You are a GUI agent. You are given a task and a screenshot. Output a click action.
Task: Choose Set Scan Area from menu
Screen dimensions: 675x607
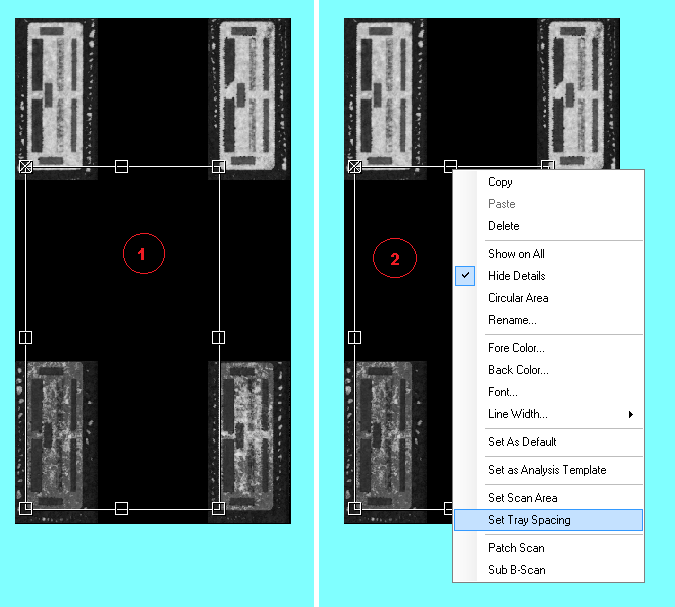click(x=522, y=498)
